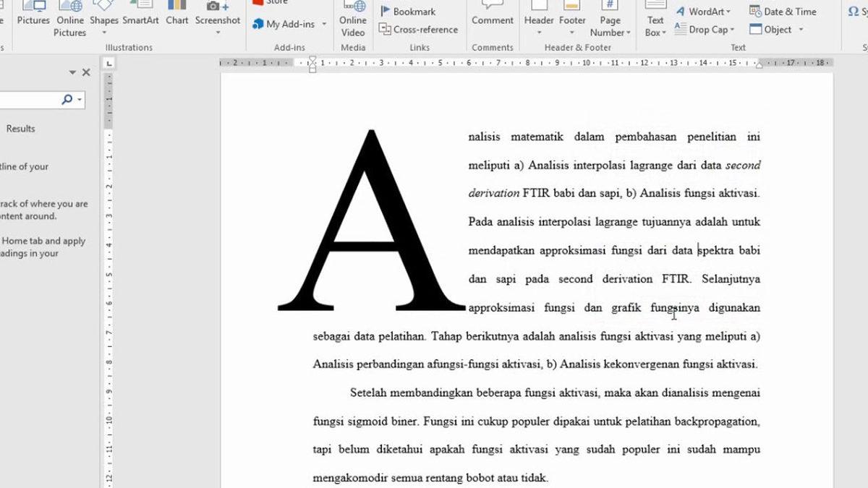This screenshot has width=868, height=488.
Task: Open My Add-ins
Action: coord(289,24)
